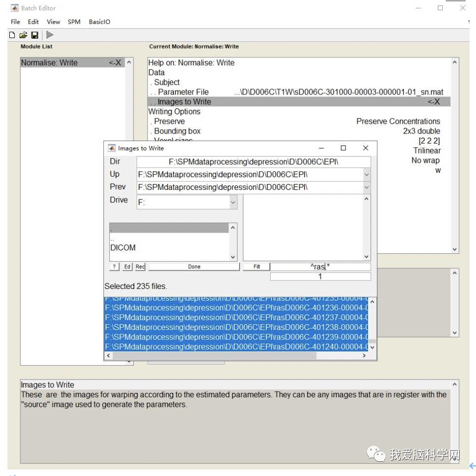Click up arrow of Current Module scrollbar
The image size is (476, 476).
tap(454, 62)
